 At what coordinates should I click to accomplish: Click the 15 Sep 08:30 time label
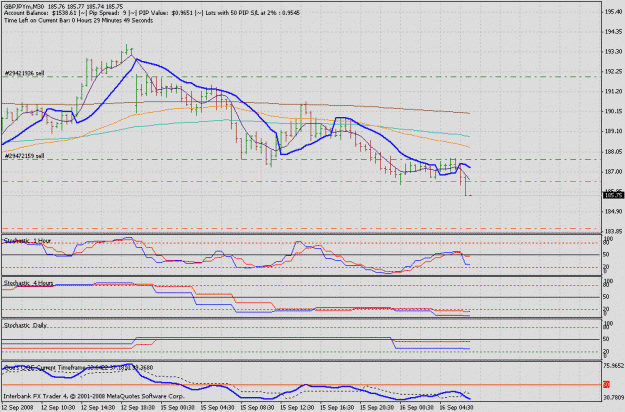pos(257,408)
